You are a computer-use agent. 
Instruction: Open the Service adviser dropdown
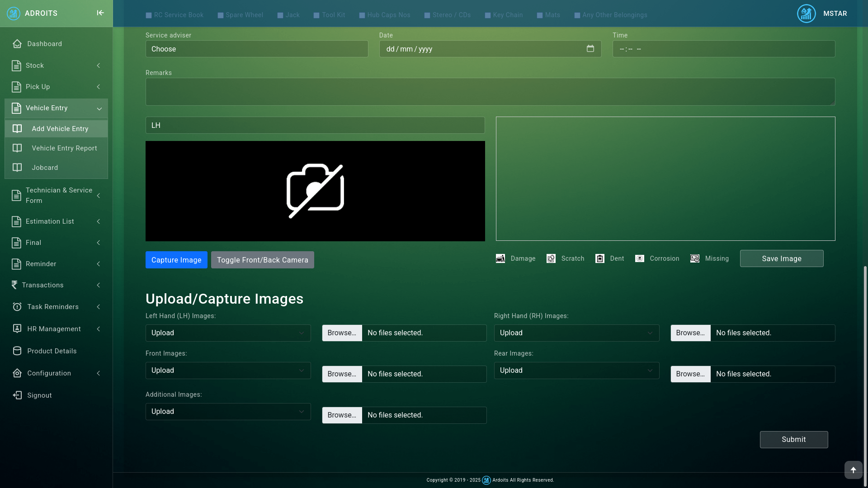coord(257,49)
